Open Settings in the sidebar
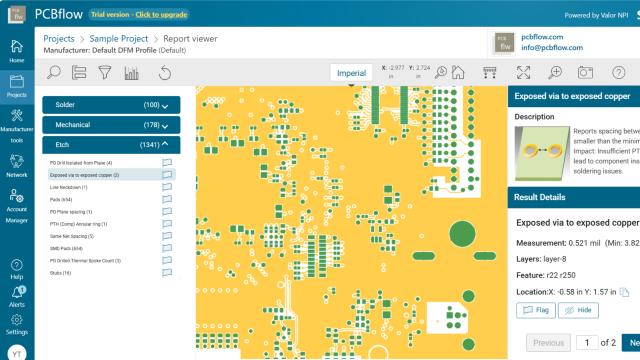Viewport: 640px width, 360px height. pos(17,325)
